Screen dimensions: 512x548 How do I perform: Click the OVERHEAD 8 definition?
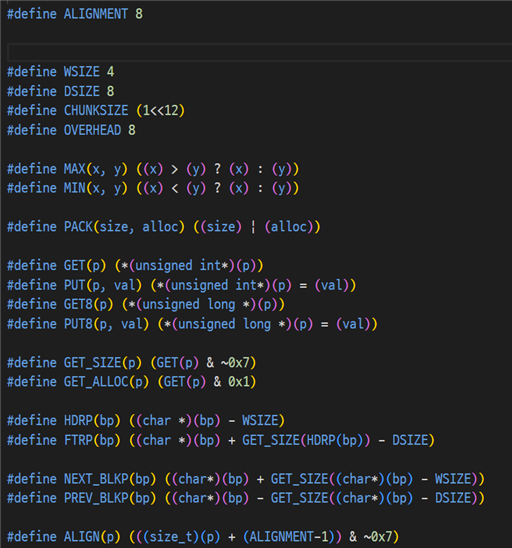pyautogui.click(x=71, y=130)
